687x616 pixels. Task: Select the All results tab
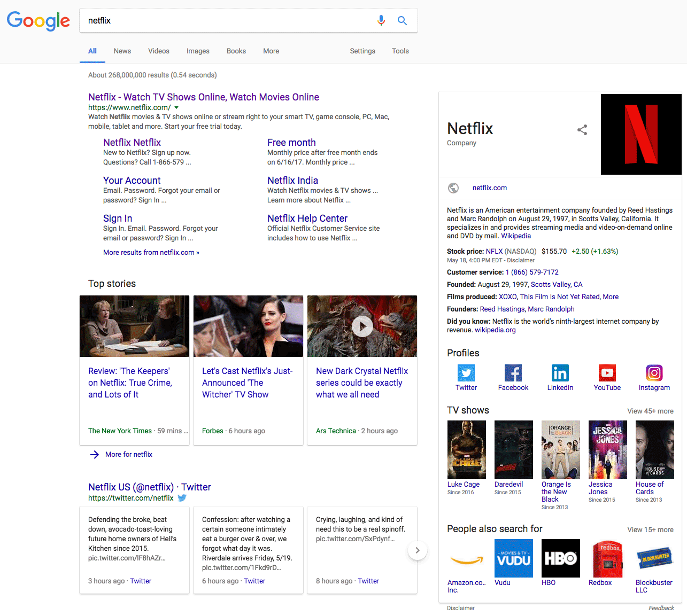pyautogui.click(x=92, y=51)
